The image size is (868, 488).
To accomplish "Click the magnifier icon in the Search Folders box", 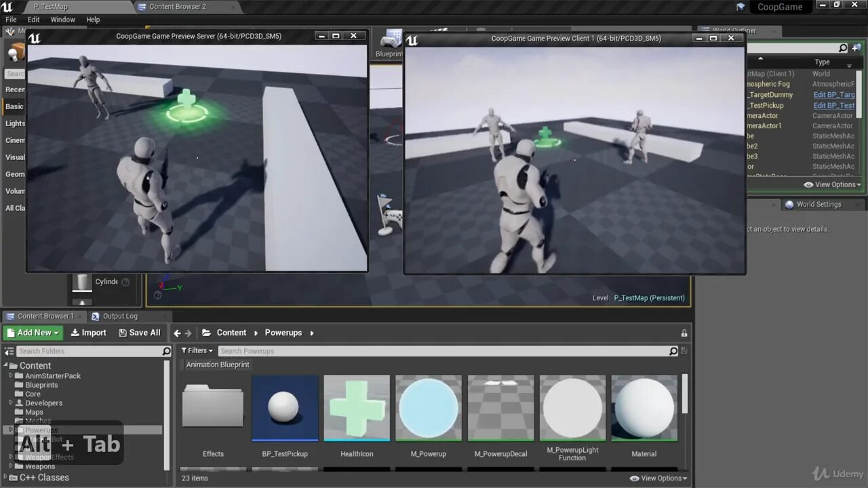I will click(x=166, y=351).
